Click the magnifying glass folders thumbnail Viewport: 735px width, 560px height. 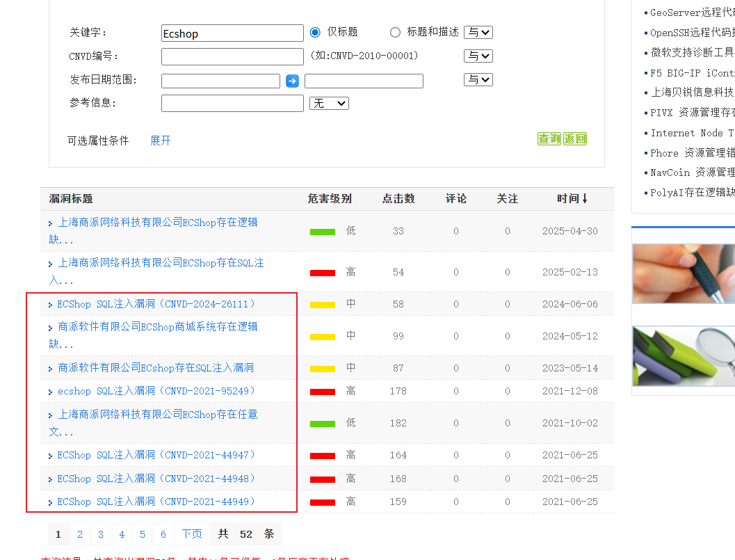pyautogui.click(x=683, y=356)
